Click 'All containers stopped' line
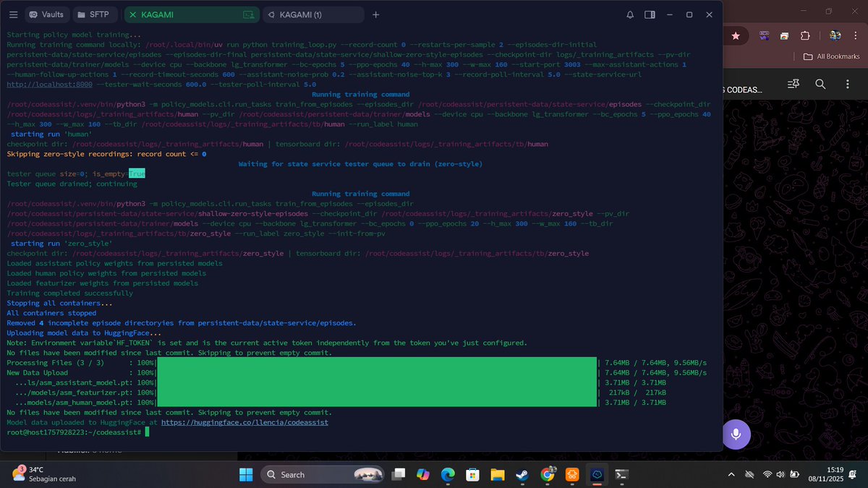868x488 pixels. [x=51, y=313]
